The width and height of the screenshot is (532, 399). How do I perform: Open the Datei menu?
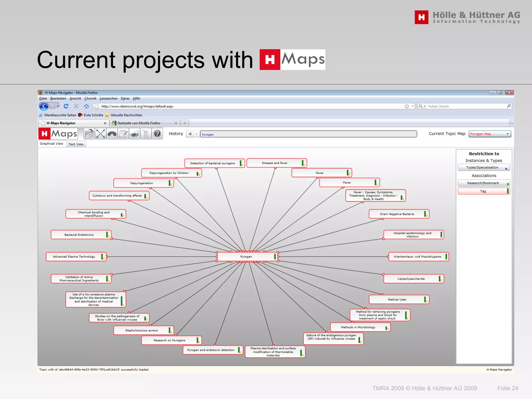(43, 98)
